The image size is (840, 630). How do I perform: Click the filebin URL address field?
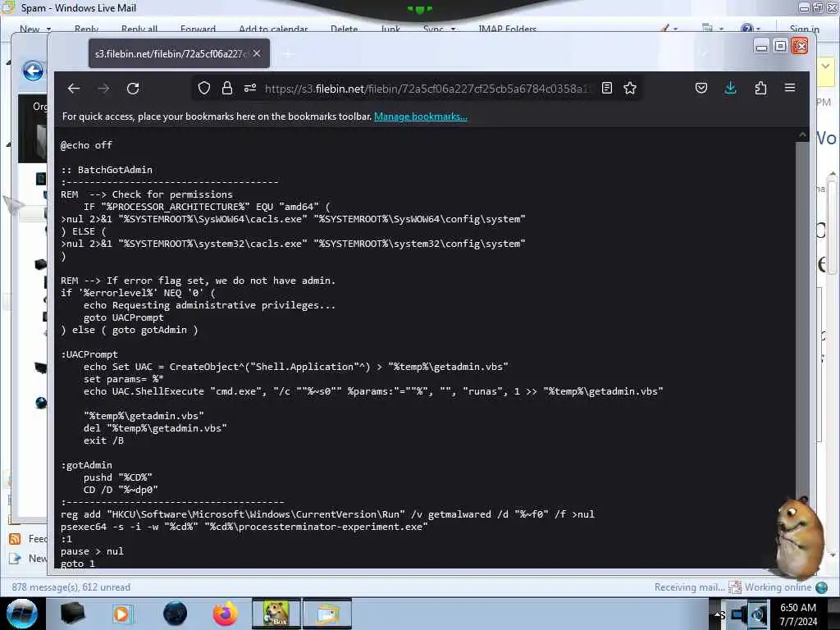[427, 89]
